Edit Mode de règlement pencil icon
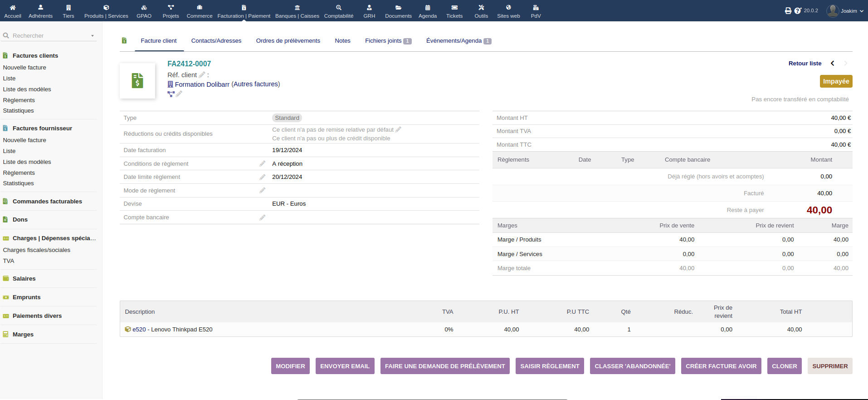Viewport: 868px width, 400px height. [262, 190]
